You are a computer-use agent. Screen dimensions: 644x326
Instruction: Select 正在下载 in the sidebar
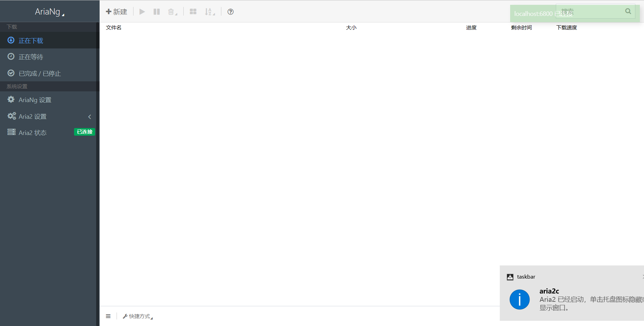pyautogui.click(x=31, y=40)
